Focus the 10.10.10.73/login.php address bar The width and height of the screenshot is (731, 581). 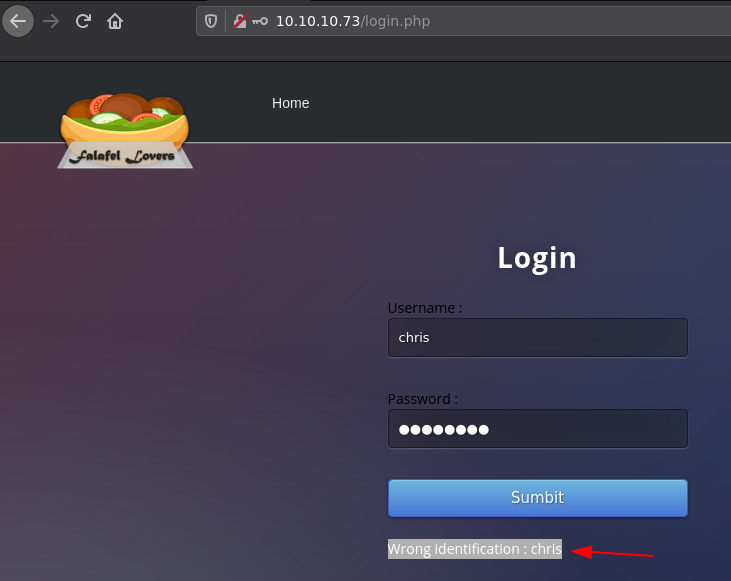pos(463,21)
